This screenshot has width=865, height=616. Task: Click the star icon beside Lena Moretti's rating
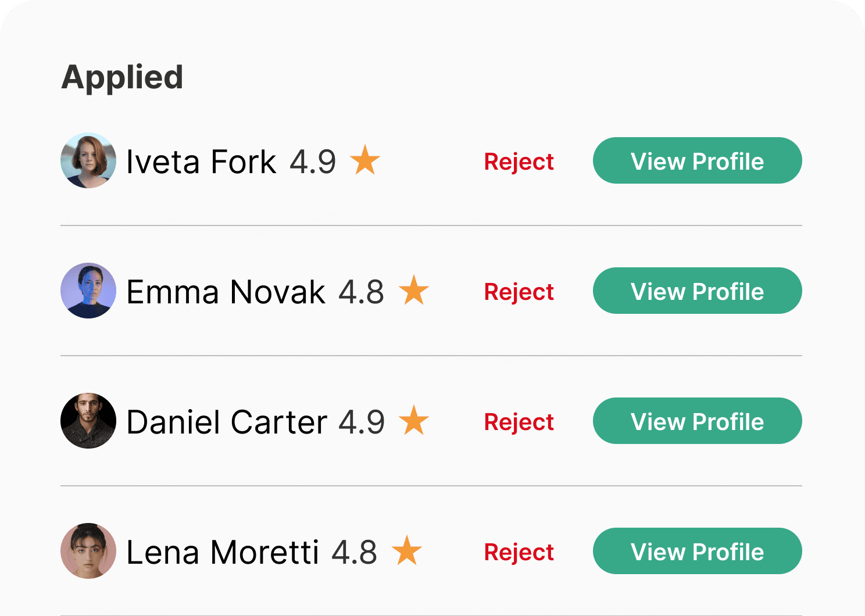pos(407,551)
